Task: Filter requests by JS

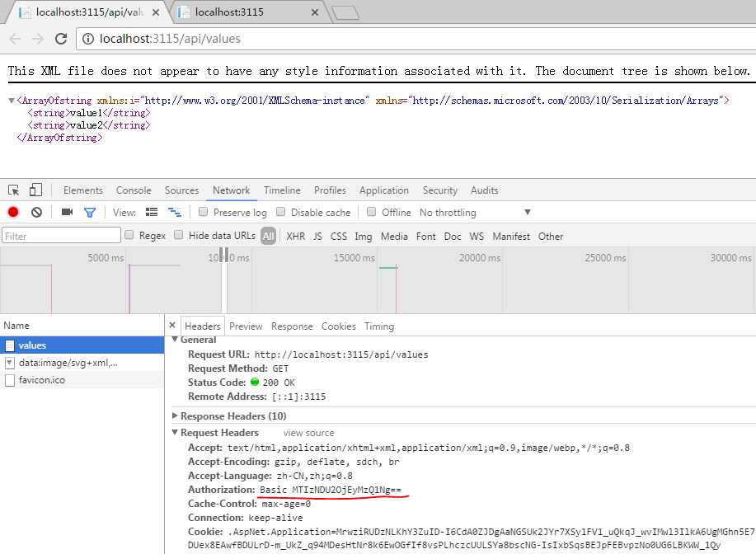Action: [317, 237]
